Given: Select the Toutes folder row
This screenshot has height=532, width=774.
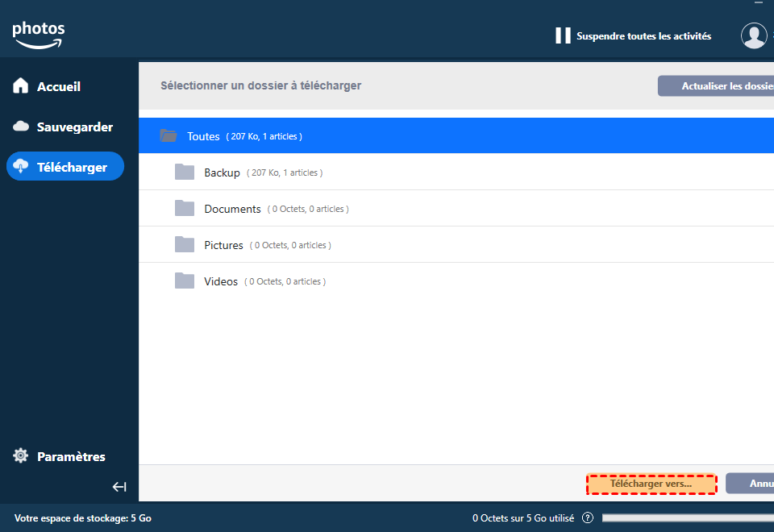Looking at the screenshot, I should 456,135.
